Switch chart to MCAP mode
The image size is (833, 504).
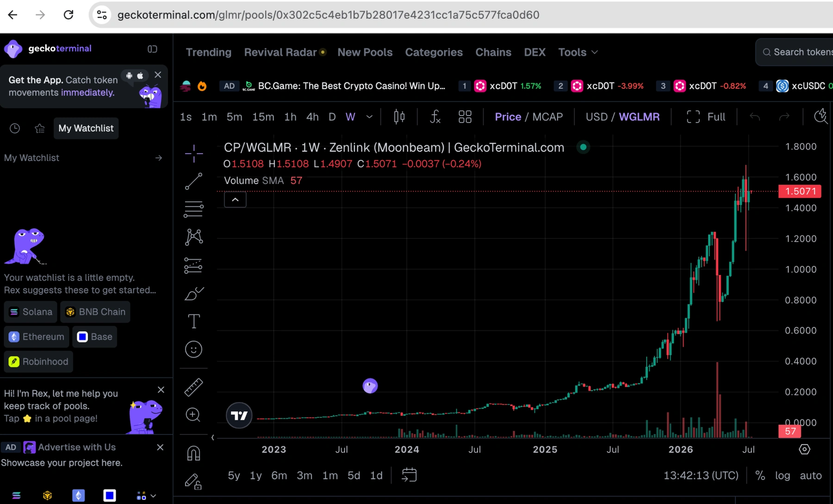pyautogui.click(x=547, y=117)
